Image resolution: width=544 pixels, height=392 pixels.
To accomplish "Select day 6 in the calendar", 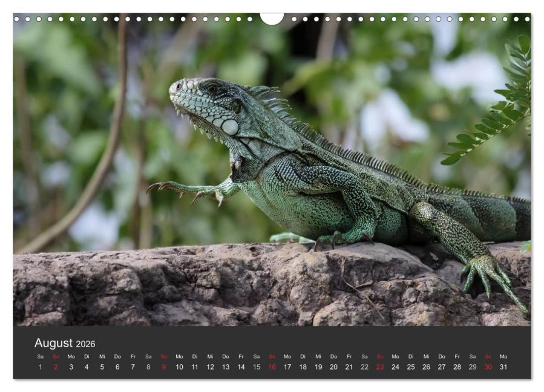I will [117, 367].
